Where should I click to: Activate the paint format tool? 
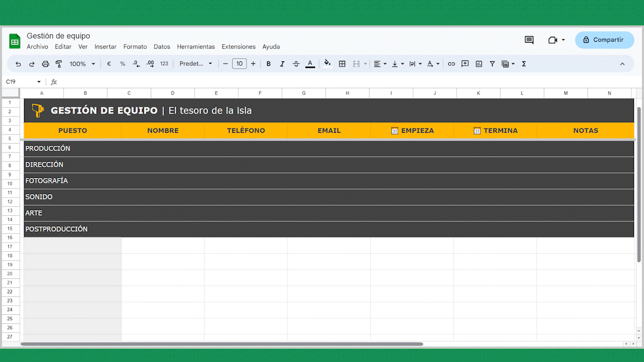pyautogui.click(x=59, y=64)
